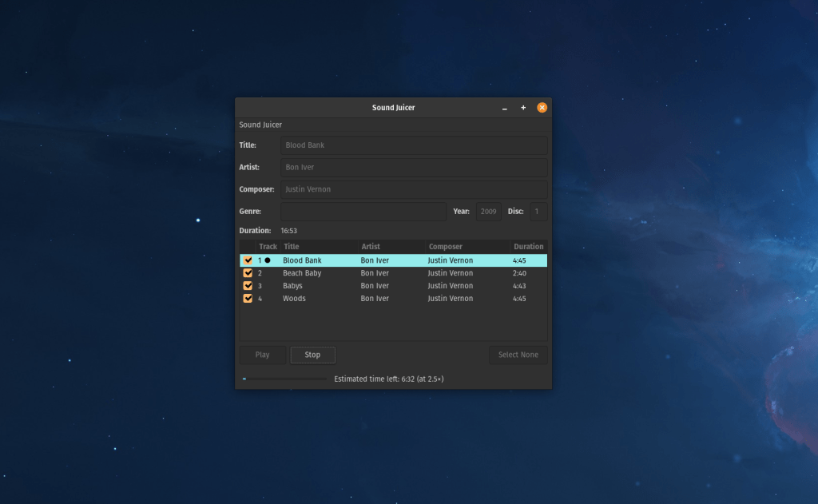Image resolution: width=818 pixels, height=504 pixels.
Task: Deselect the Woods track checkbox
Action: click(x=248, y=299)
